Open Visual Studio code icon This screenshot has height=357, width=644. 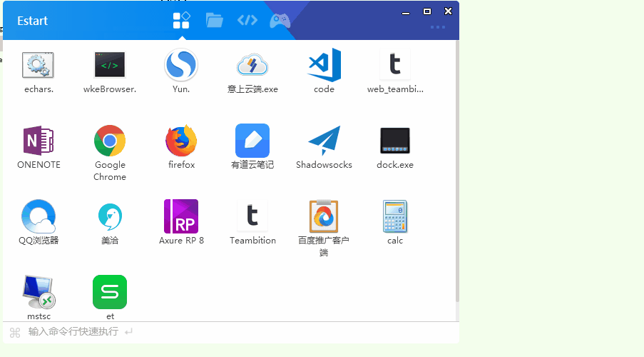click(324, 65)
